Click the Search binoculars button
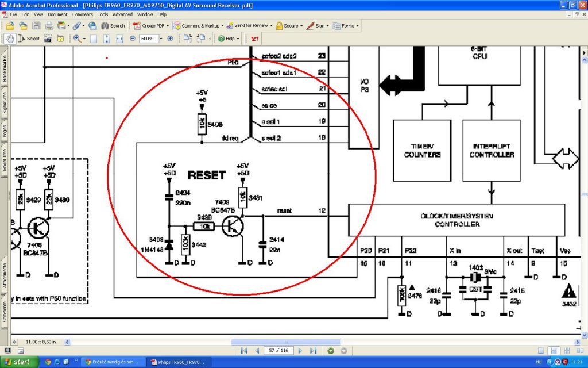 pyautogui.click(x=113, y=26)
